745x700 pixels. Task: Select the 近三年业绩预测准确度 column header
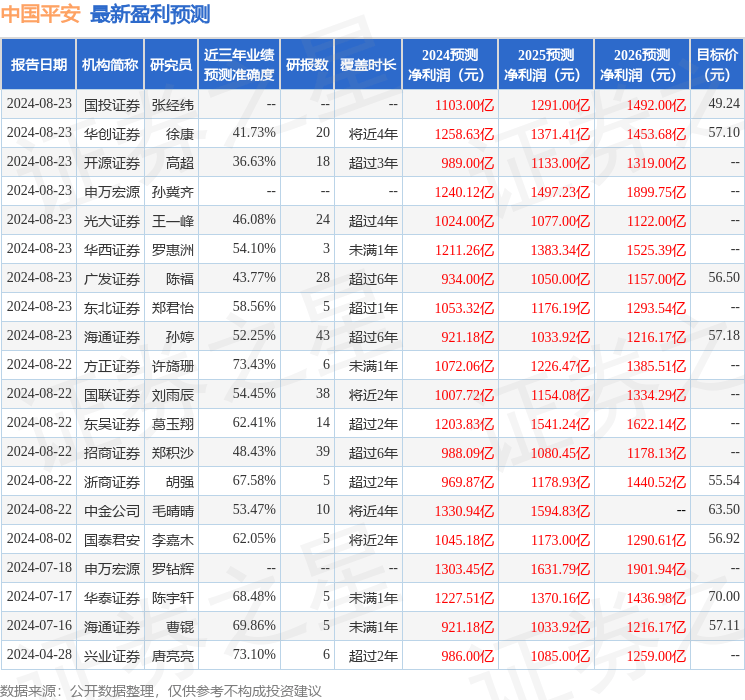click(238, 65)
